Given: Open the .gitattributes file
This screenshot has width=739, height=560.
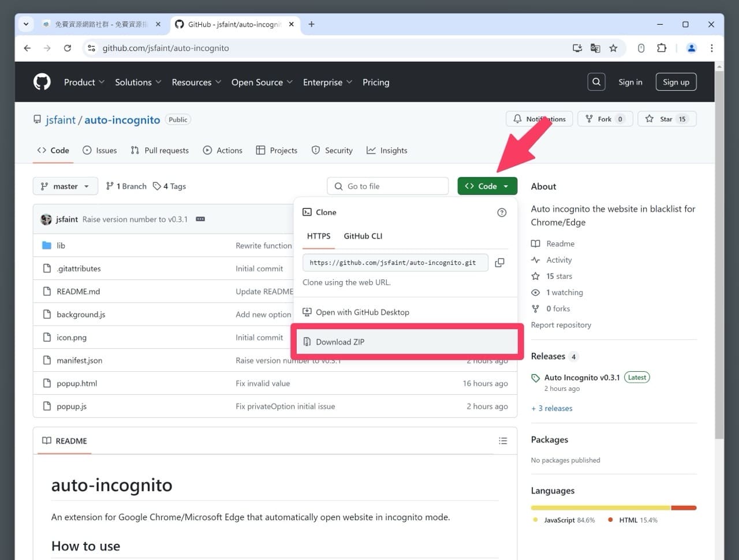Looking at the screenshot, I should (79, 268).
